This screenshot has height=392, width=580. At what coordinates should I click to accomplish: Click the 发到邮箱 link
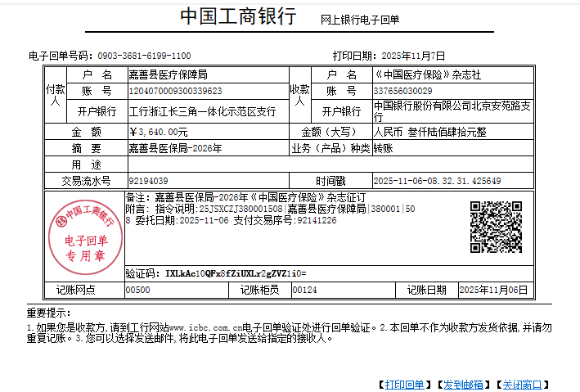[x=463, y=385]
